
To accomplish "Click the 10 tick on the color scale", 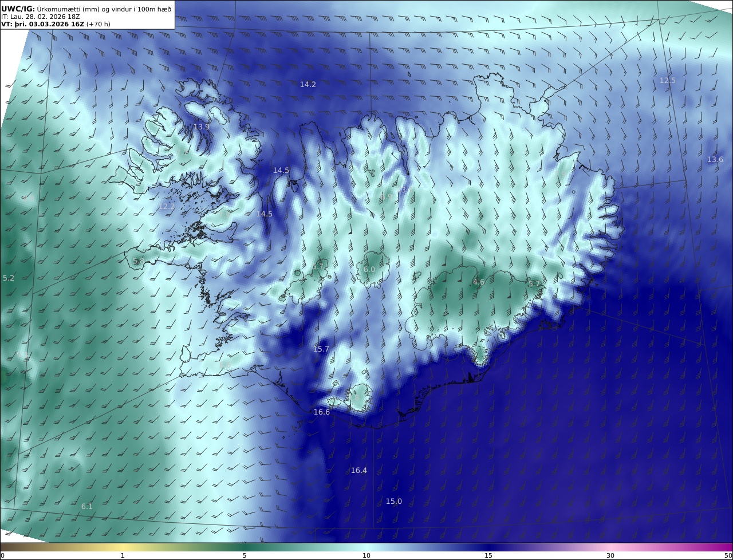I will coord(366,555).
